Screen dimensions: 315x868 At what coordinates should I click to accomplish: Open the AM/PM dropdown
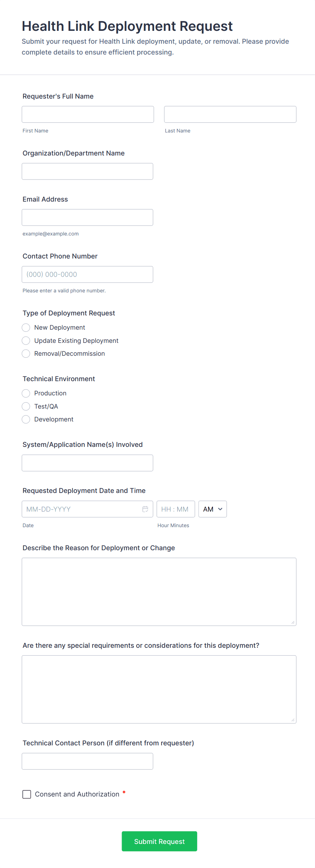pyautogui.click(x=212, y=509)
